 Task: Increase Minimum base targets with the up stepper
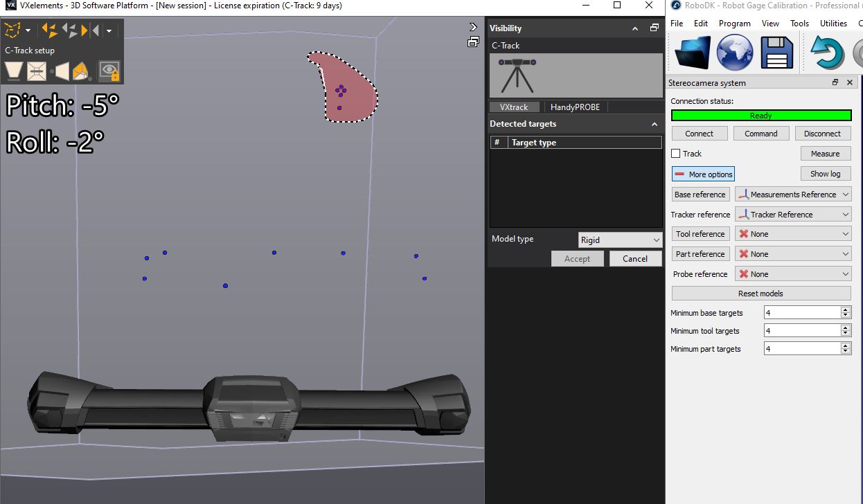[846, 309]
